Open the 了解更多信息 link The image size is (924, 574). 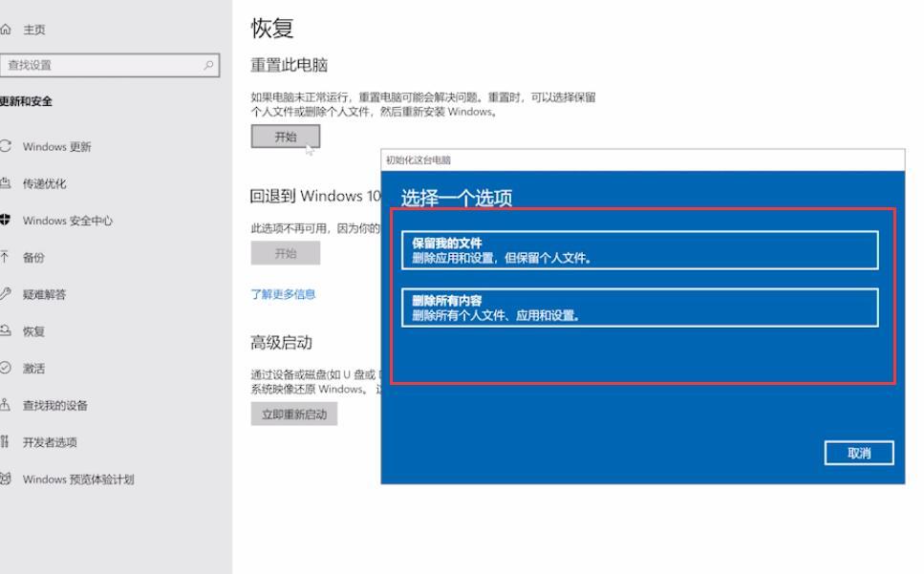tap(284, 294)
